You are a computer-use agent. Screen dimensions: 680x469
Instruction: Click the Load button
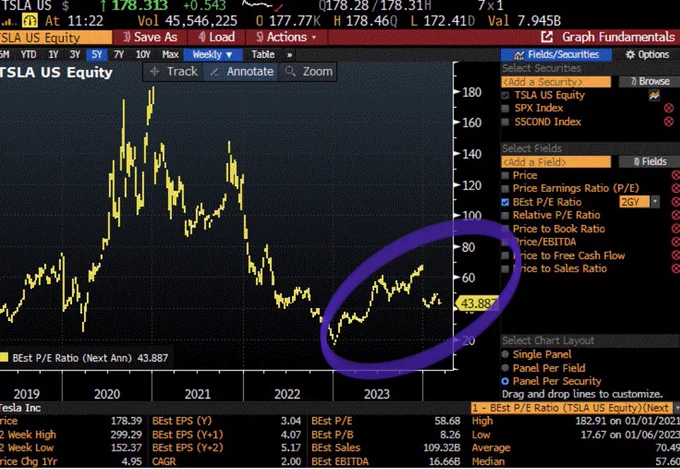216,37
